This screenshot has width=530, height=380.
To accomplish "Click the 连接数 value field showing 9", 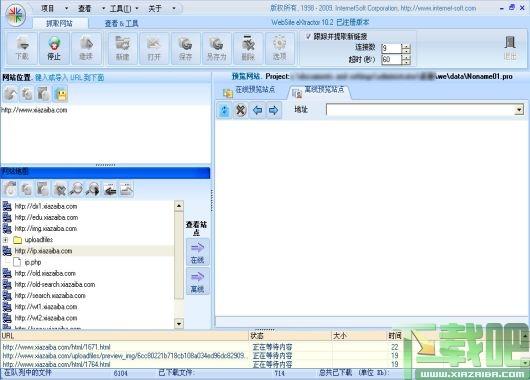I will pos(391,49).
